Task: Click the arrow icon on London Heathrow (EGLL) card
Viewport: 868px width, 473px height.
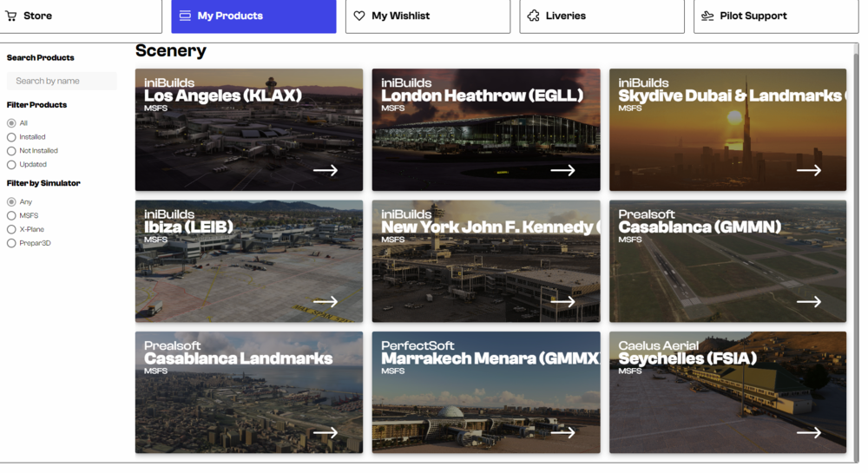Action: [x=562, y=170]
